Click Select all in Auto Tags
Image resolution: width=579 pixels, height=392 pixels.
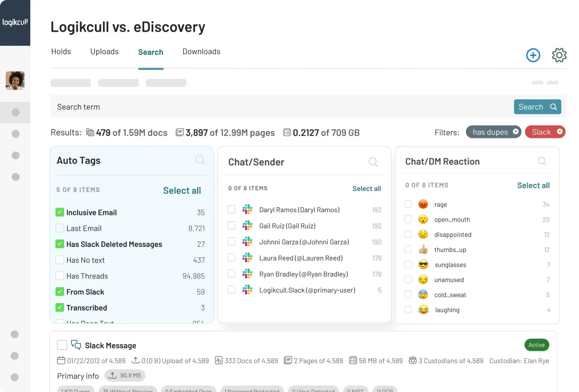[182, 191]
